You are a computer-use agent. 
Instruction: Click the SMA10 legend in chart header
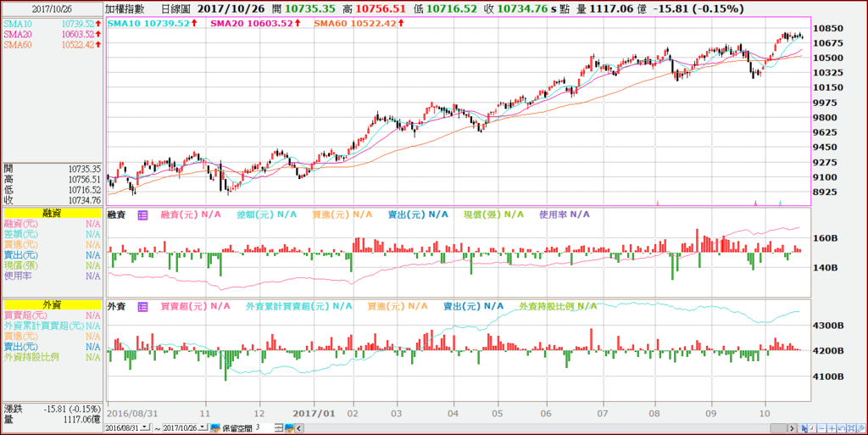153,23
